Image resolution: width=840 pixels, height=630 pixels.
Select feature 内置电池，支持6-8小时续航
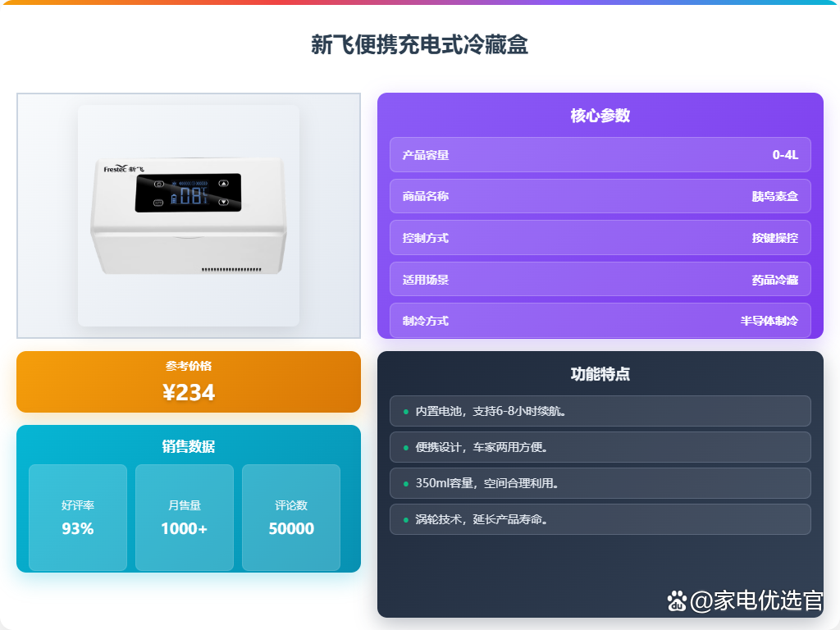coord(600,411)
